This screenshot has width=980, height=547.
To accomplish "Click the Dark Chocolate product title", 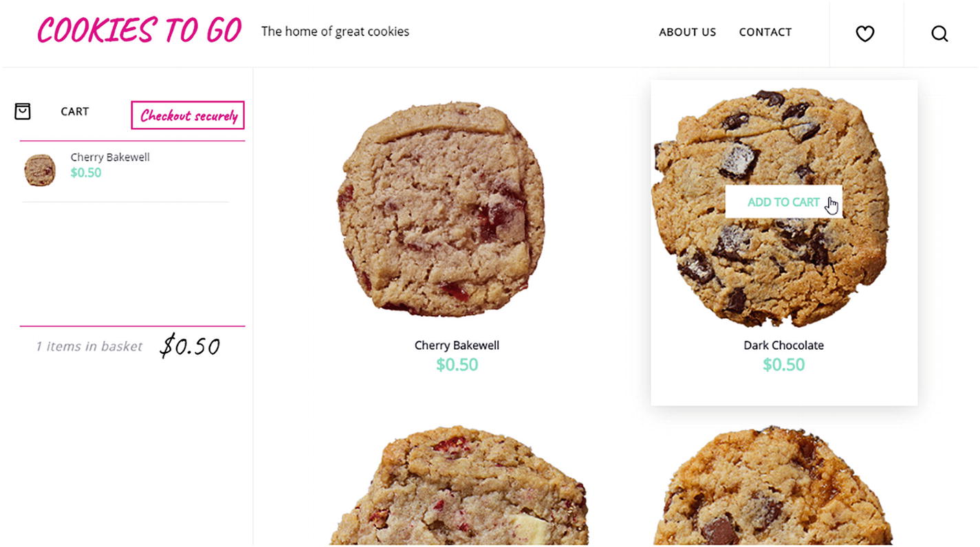I will (783, 345).
